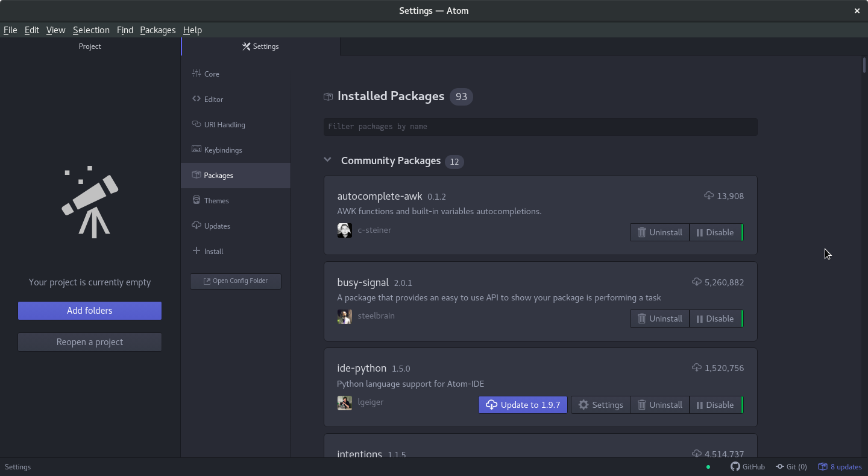Open the Install packages panel
Viewport: 868px width, 476px height.
(x=213, y=252)
